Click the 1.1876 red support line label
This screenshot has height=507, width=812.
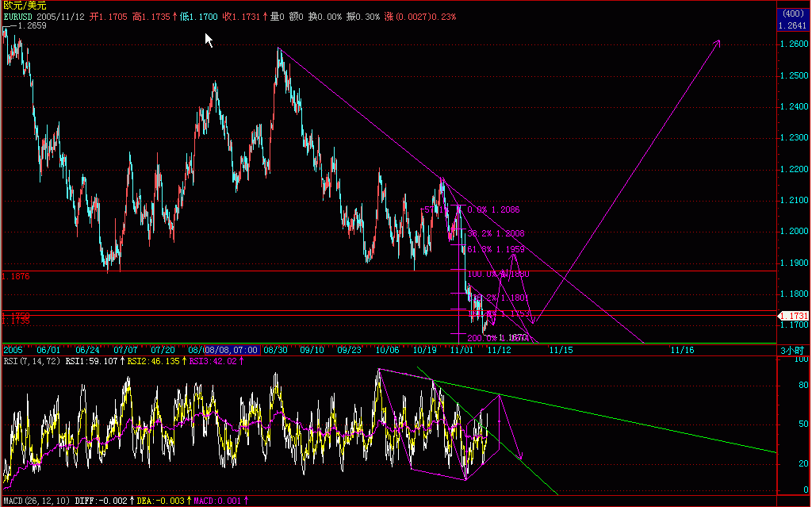click(x=16, y=276)
